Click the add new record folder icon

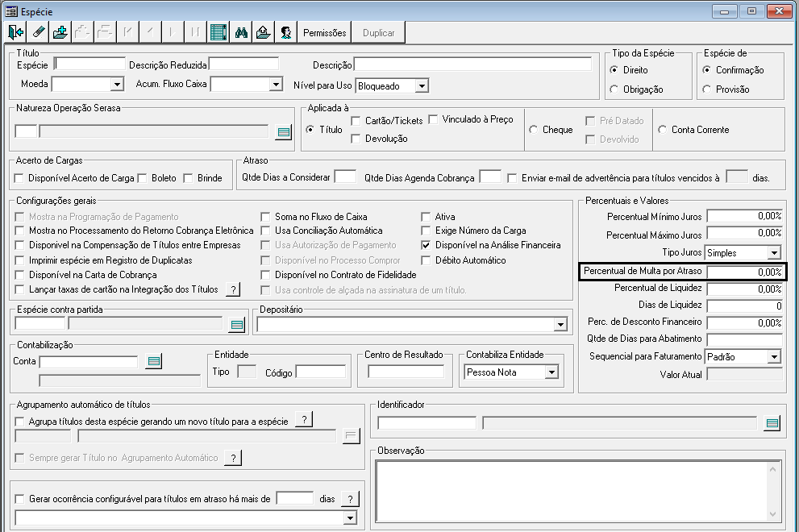[x=60, y=32]
